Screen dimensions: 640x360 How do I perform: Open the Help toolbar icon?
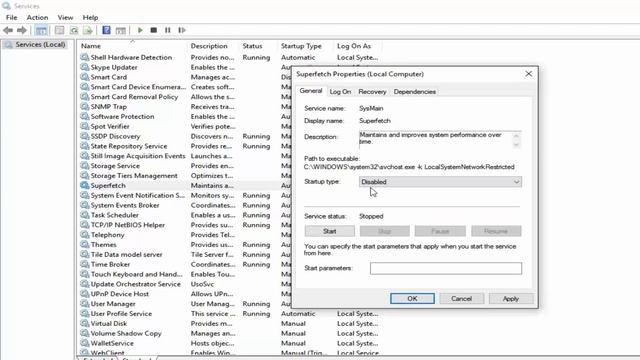pos(106,30)
